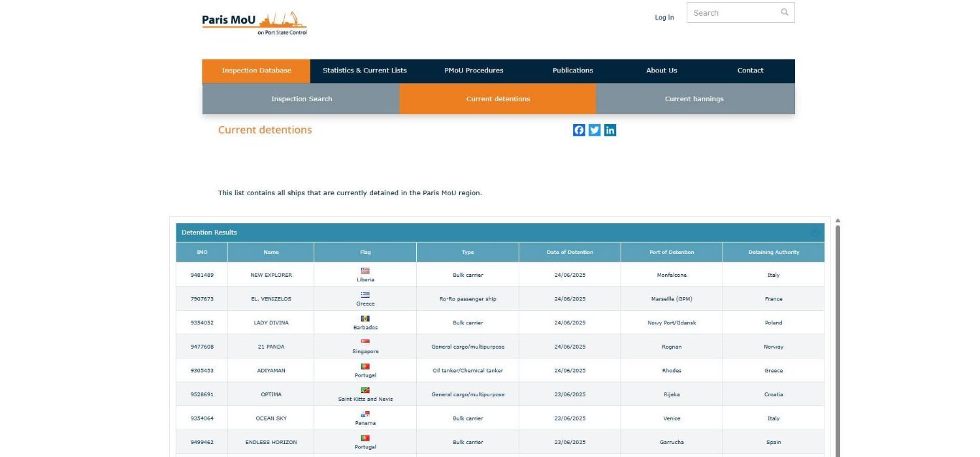The width and height of the screenshot is (980, 457).
Task: Click port cell Marseille (GPM)
Action: click(672, 299)
